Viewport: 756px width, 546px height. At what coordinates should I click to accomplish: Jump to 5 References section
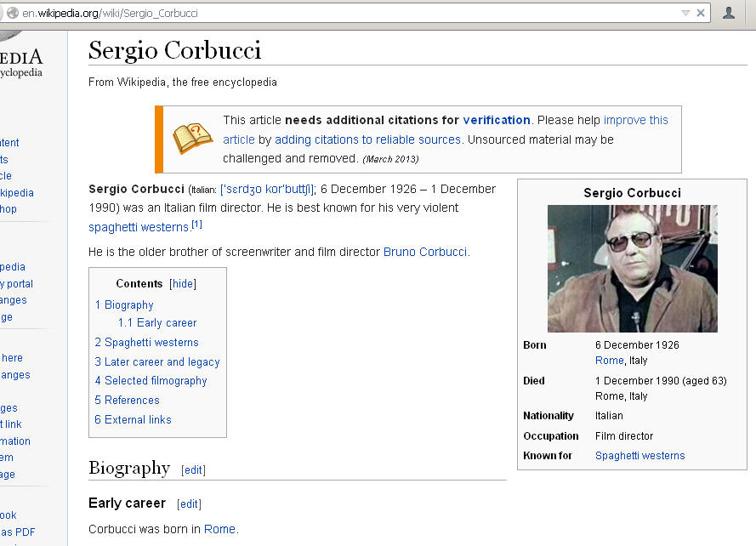127,401
